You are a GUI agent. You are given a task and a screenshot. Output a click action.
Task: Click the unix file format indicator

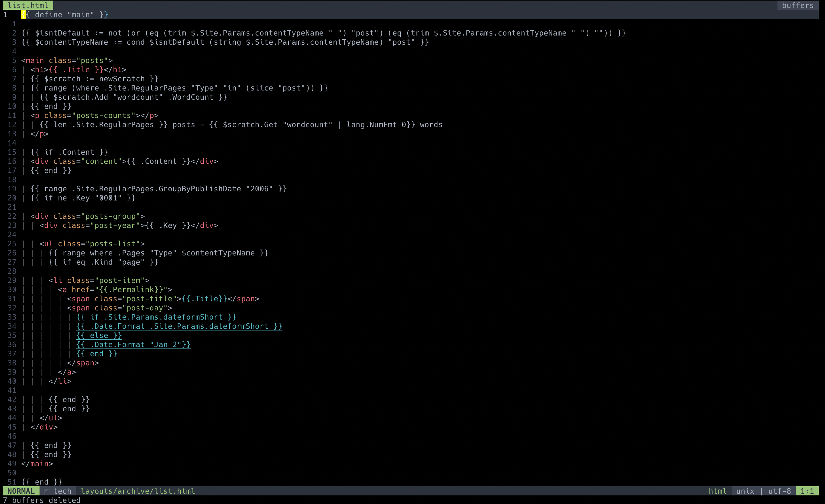point(745,491)
